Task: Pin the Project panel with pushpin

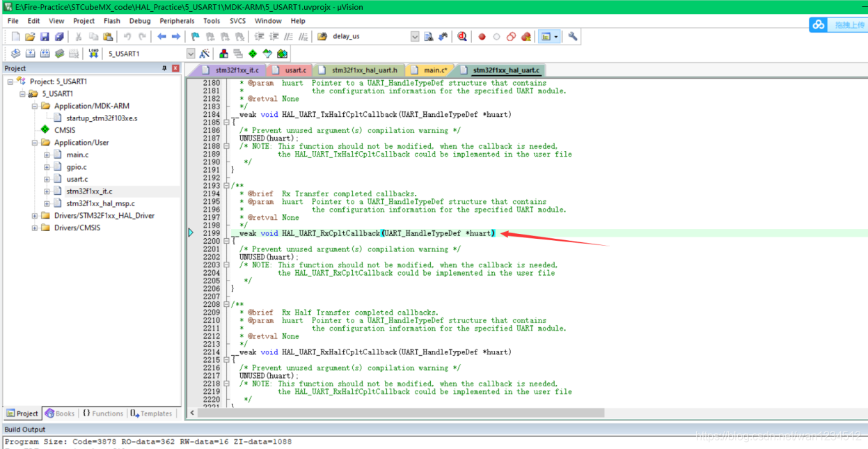Action: pos(165,68)
